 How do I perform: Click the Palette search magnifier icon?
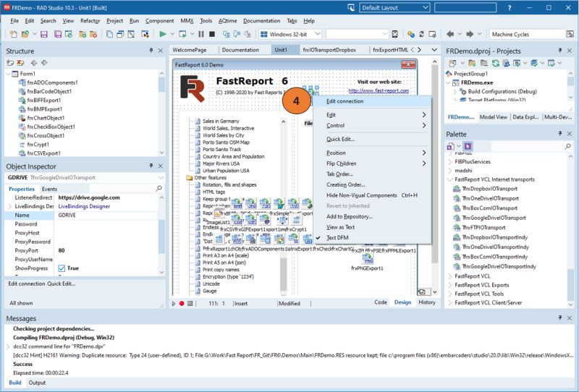coord(568,147)
